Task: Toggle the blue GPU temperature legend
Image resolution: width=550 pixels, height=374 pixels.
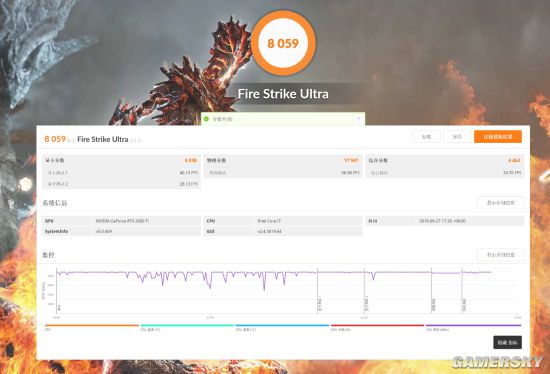Action: [282, 327]
